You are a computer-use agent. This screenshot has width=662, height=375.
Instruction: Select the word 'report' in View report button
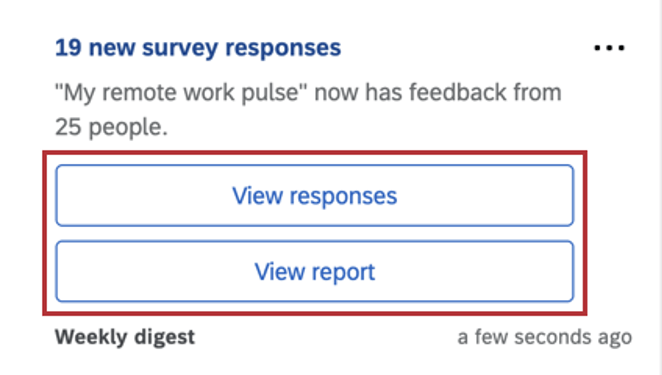pos(343,273)
